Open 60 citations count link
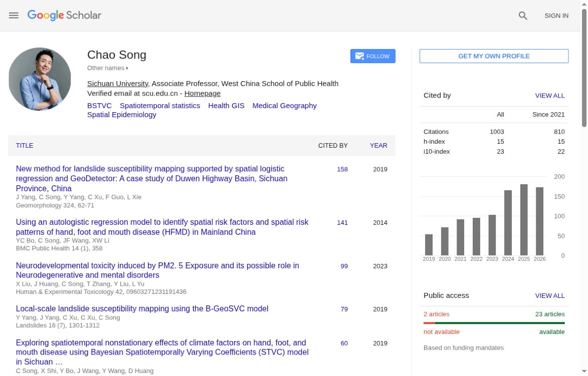Screen dimensions: 588x376 click(x=344, y=343)
